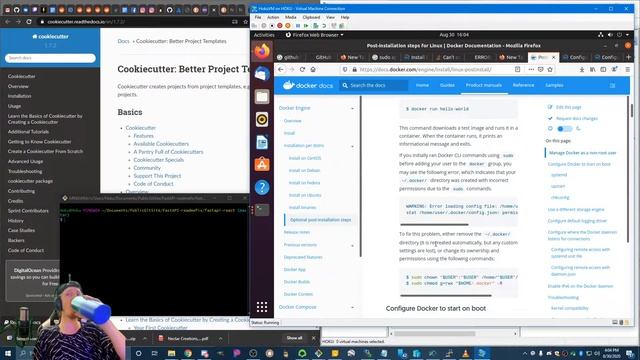The width and height of the screenshot is (640, 360).
Task: Click 'Show all' in Chrome's downloads bar
Action: 294,338
